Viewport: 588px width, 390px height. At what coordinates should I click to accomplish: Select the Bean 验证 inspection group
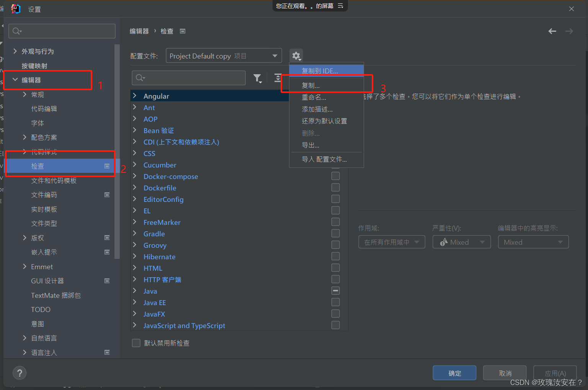(158, 130)
